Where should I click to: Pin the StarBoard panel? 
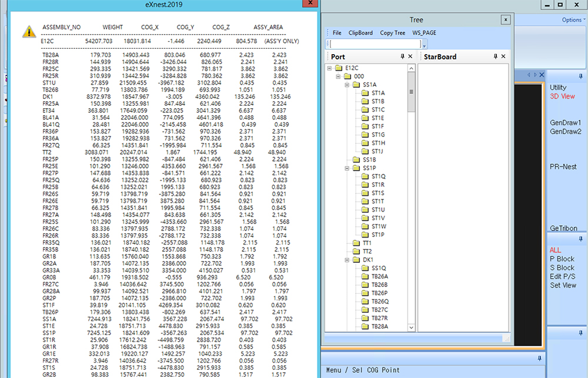click(495, 56)
